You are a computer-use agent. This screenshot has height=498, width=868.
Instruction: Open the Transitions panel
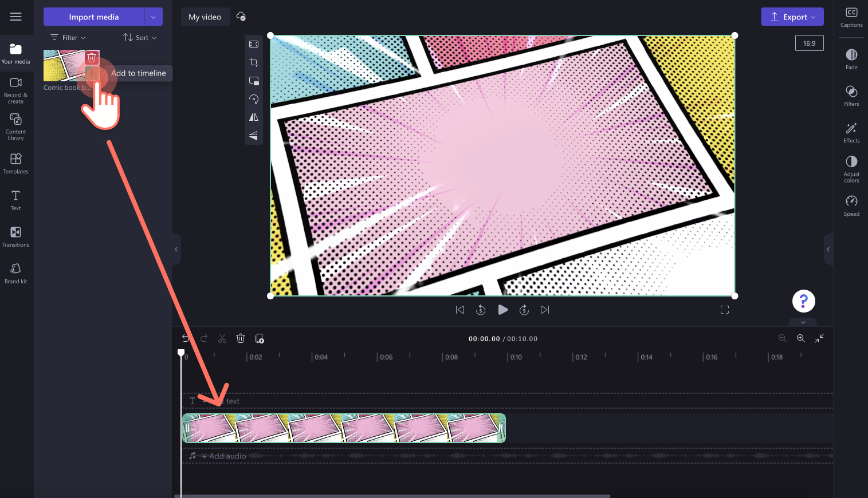(15, 236)
